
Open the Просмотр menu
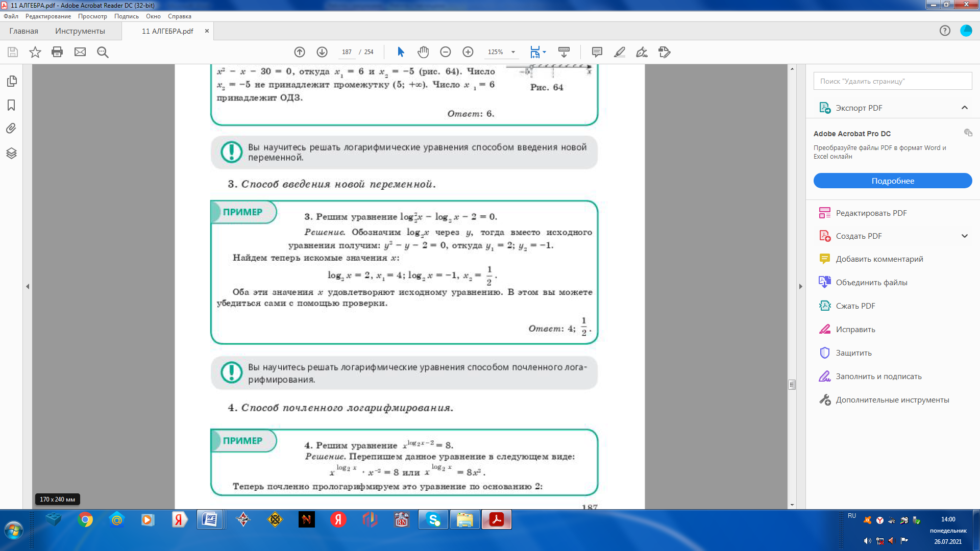coord(92,16)
